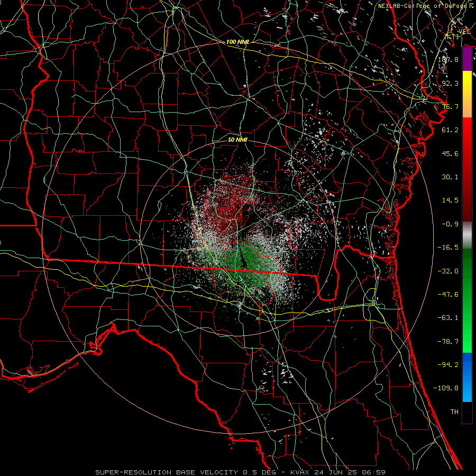Click the 76.7 velocity scale value

coord(450,106)
